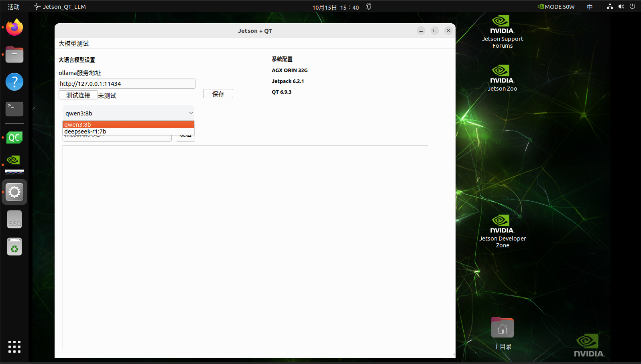
Task: Click the chat output text area
Action: point(245,247)
